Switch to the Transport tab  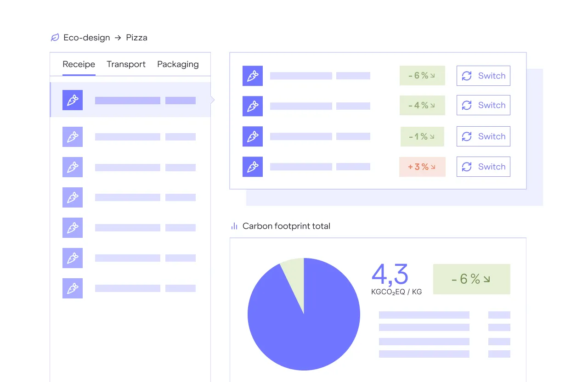point(126,64)
